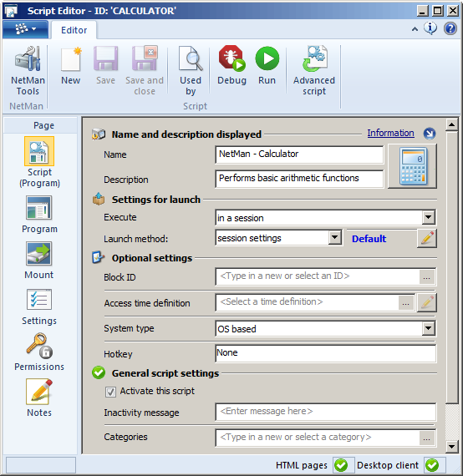Create a New script
This screenshot has height=476, width=463.
tap(70, 66)
